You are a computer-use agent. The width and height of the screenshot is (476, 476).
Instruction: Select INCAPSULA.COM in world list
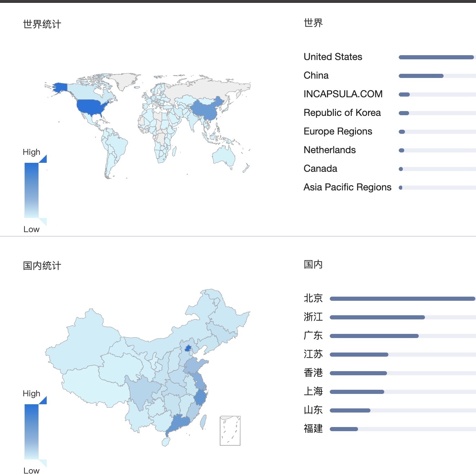pos(343,94)
